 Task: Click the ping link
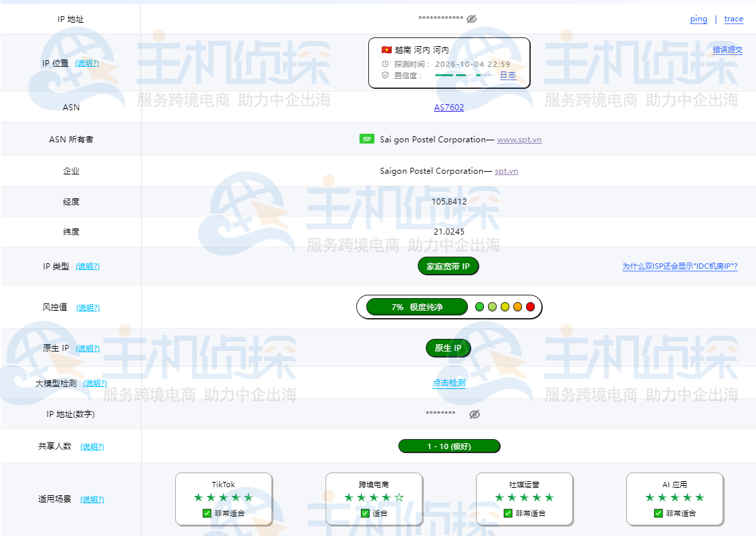(699, 19)
